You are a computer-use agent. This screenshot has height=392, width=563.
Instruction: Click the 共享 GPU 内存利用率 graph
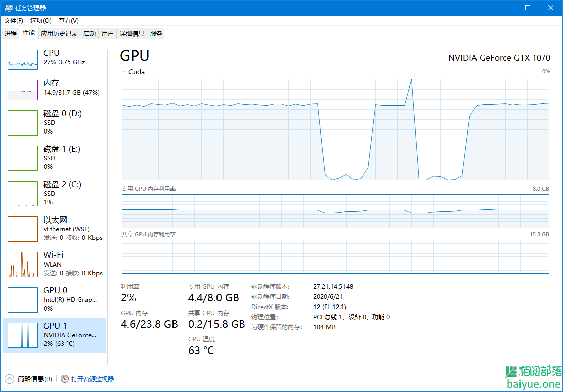[x=335, y=257]
